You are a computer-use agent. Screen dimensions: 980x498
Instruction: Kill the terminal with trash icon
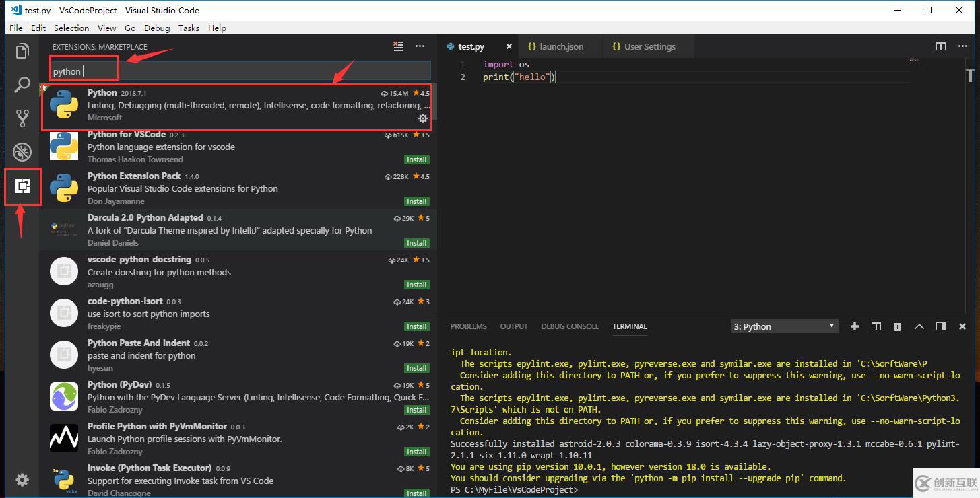pos(897,326)
